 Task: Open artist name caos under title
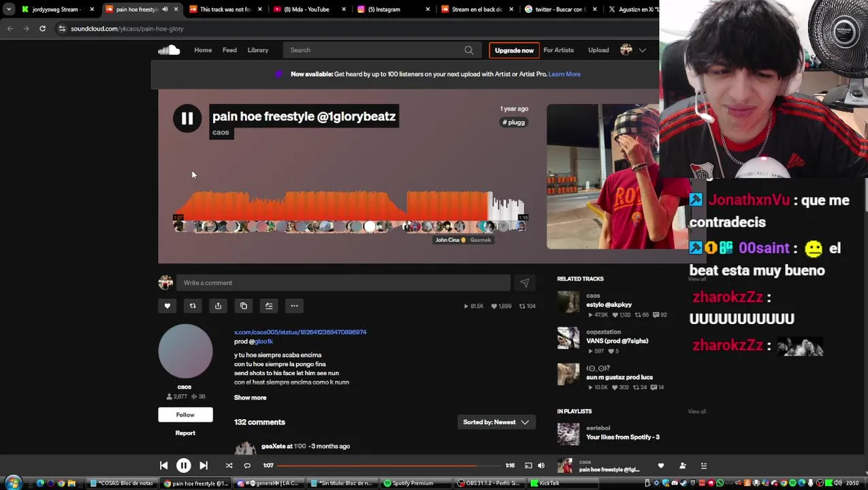point(221,133)
